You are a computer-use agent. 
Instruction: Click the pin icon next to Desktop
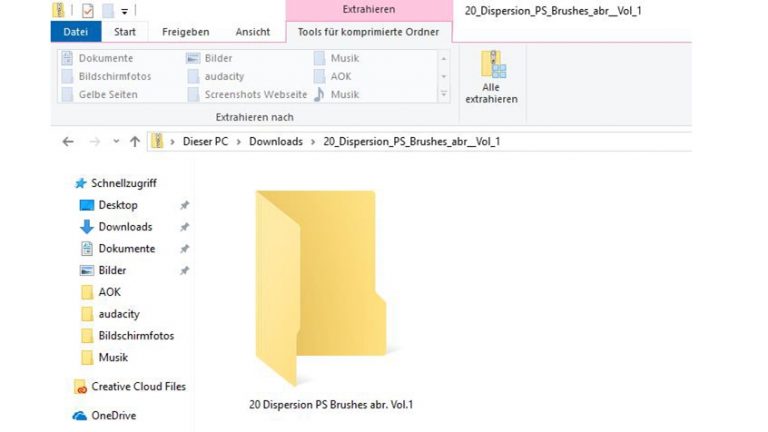[184, 205]
